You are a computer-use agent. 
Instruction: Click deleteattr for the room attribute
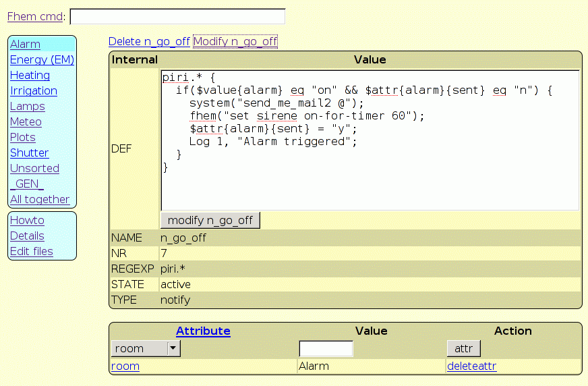(x=471, y=366)
